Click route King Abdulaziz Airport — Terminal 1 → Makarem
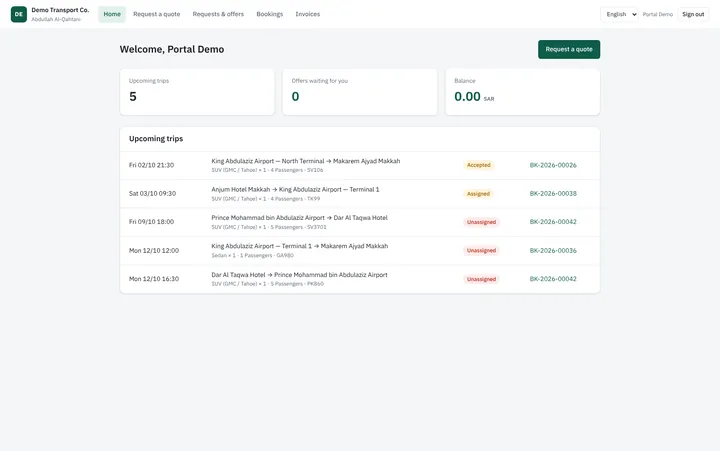 tap(299, 246)
